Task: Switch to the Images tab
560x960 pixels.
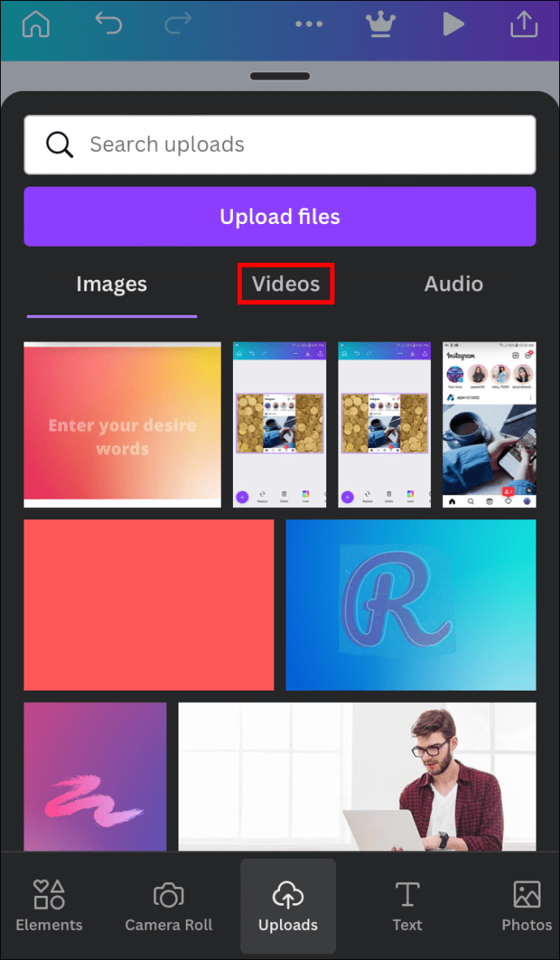Action: pos(111,284)
